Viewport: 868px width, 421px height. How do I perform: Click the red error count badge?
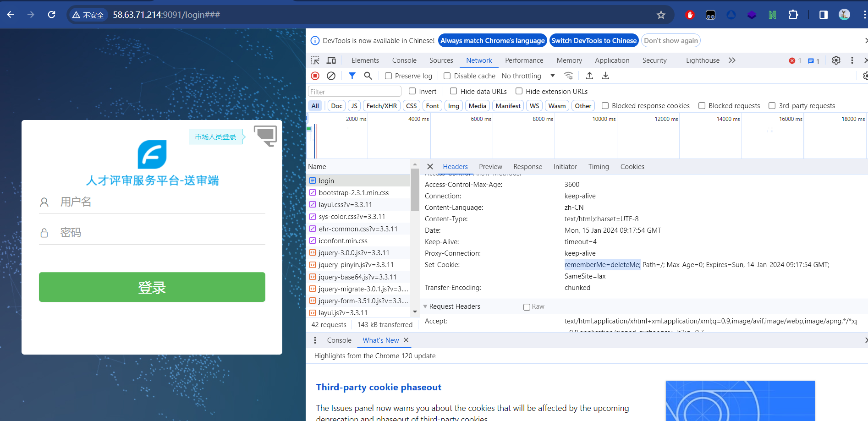click(795, 61)
